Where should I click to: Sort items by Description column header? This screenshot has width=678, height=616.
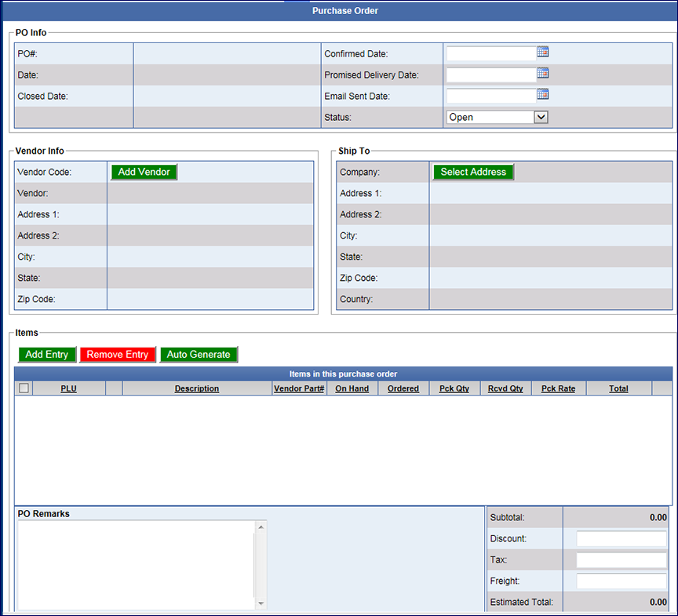[x=197, y=388]
